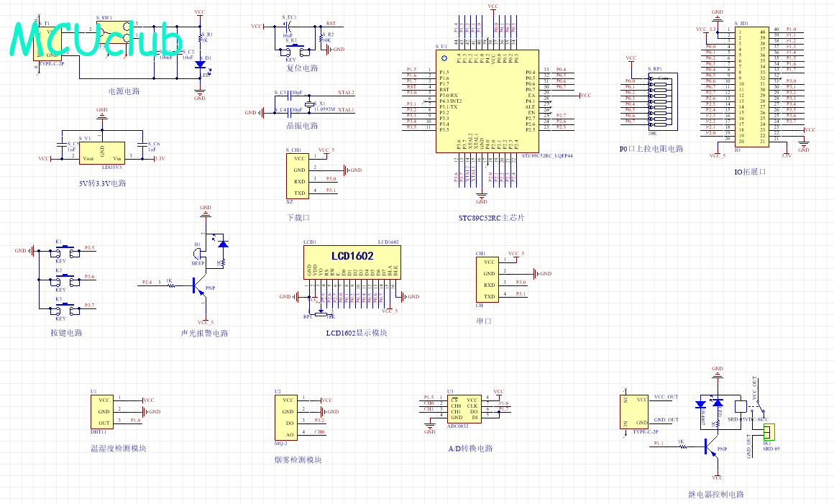Image resolution: width=834 pixels, height=504 pixels.
Task: Click the MCUclub watermark logo
Action: pyautogui.click(x=96, y=39)
